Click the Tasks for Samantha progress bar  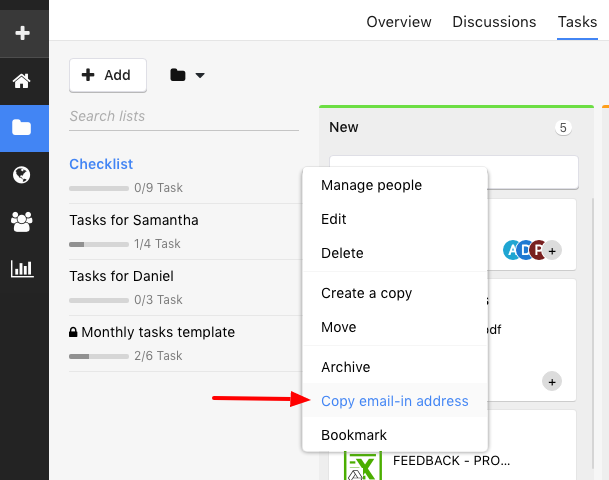[99, 244]
